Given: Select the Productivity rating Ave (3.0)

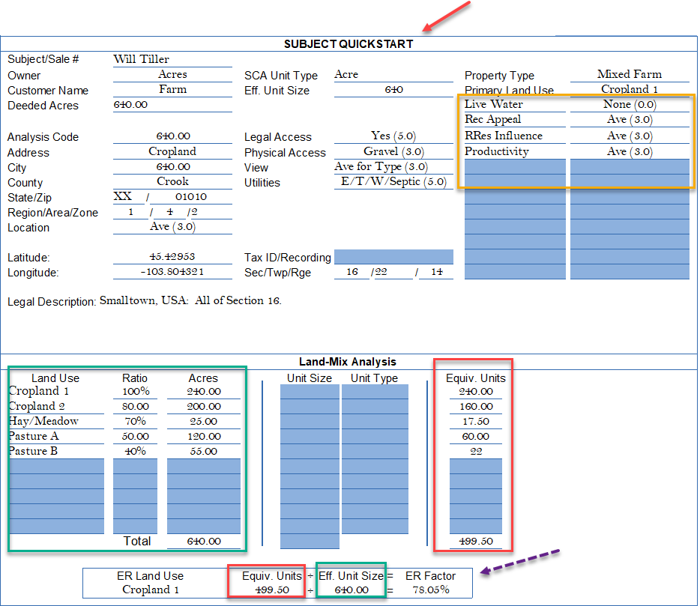Looking at the screenshot, I should pyautogui.click(x=629, y=152).
